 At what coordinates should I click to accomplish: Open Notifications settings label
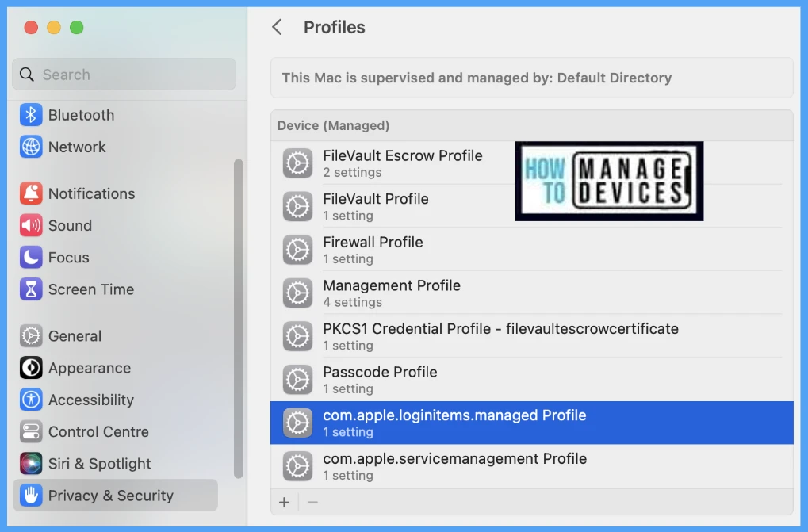click(92, 193)
